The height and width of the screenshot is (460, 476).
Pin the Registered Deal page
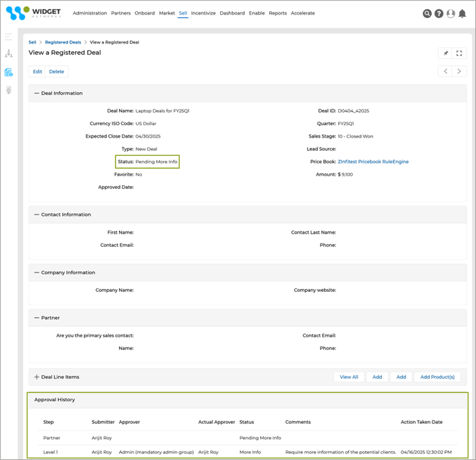pyautogui.click(x=446, y=53)
